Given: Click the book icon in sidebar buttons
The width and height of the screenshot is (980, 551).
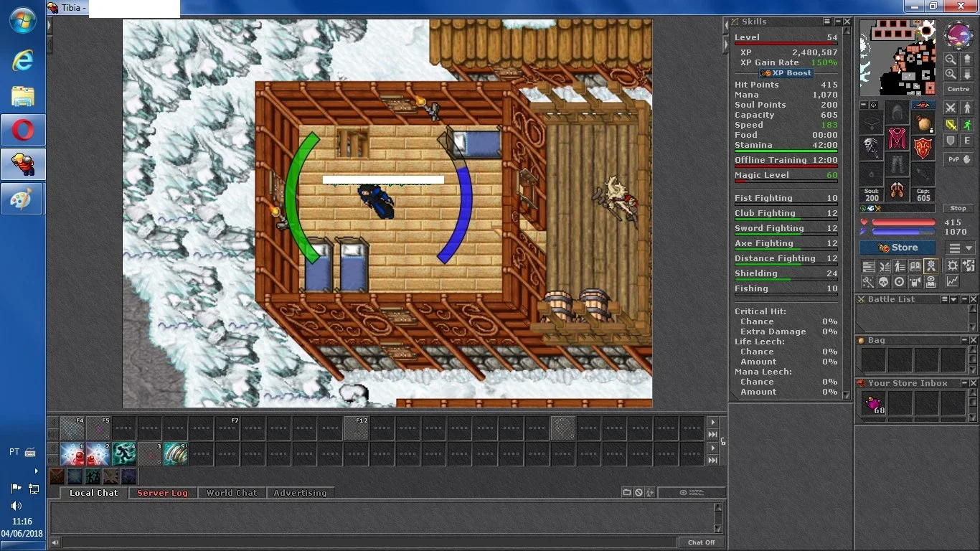Looking at the screenshot, I should point(915,265).
